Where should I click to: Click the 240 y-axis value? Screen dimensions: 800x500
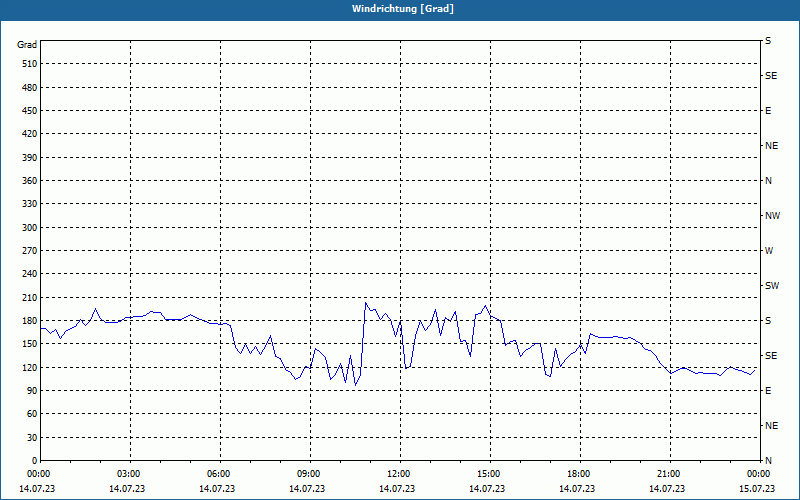pyautogui.click(x=30, y=274)
